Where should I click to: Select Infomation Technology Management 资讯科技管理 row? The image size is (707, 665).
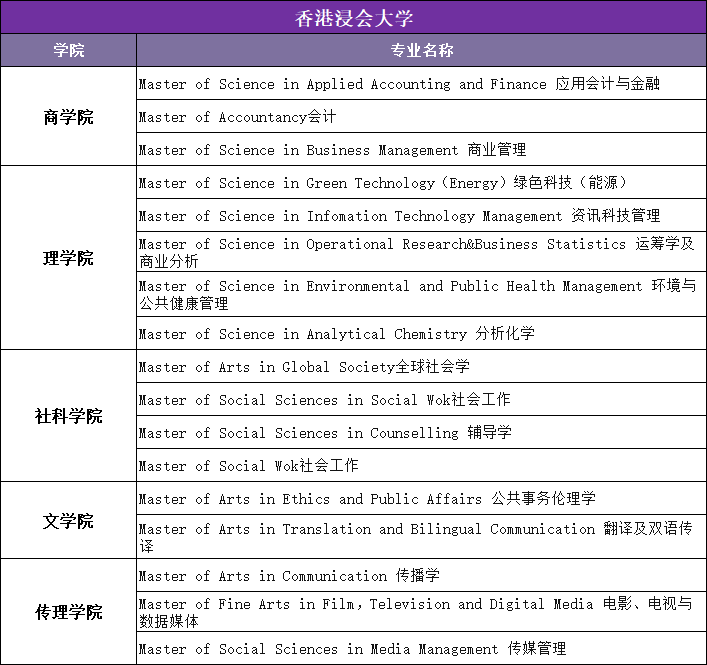[x=422, y=216]
